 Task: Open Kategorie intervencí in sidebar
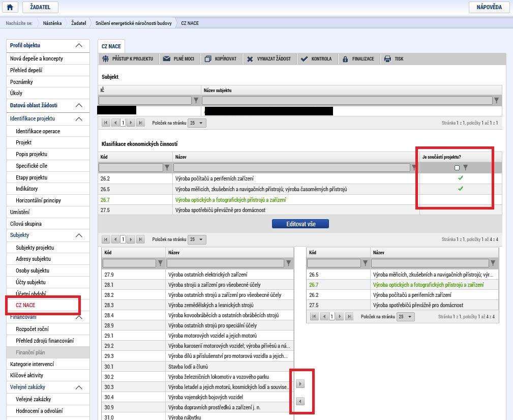pyautogui.click(x=32, y=364)
